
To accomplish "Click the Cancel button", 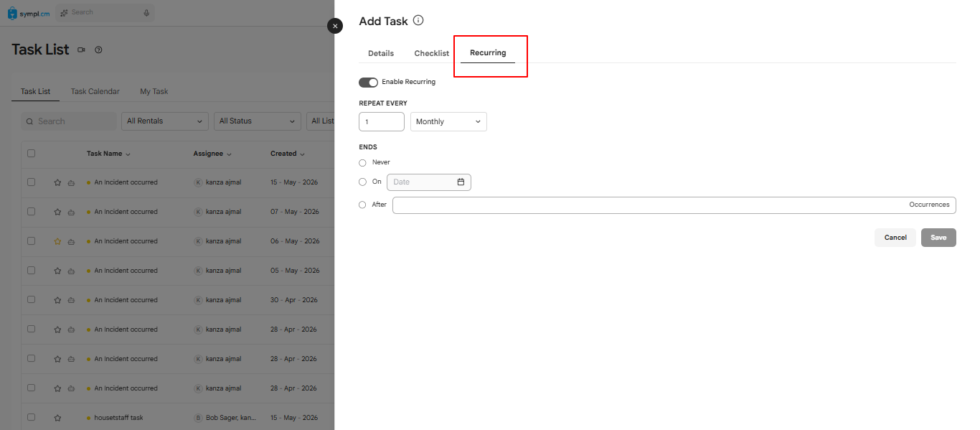I will click(895, 238).
